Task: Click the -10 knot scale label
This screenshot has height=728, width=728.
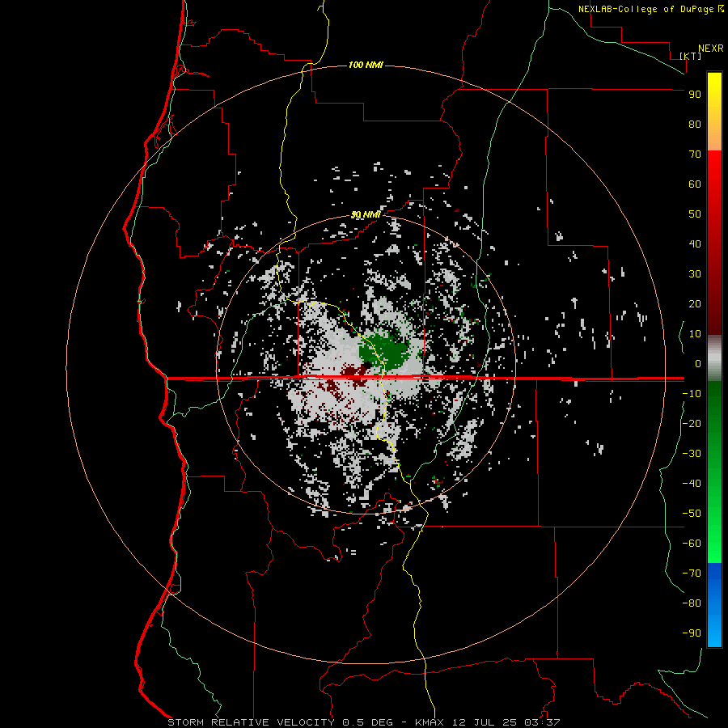Action: point(692,394)
